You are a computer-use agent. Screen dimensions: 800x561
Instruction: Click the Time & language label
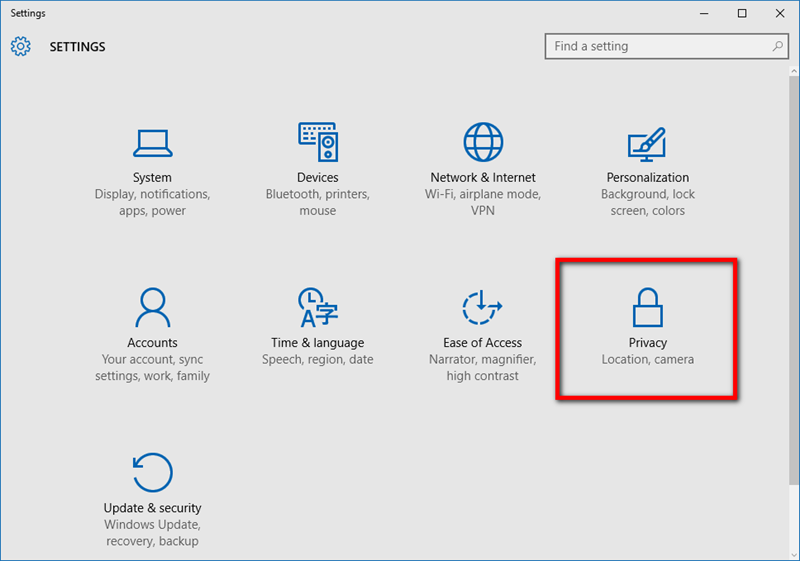coord(317,343)
